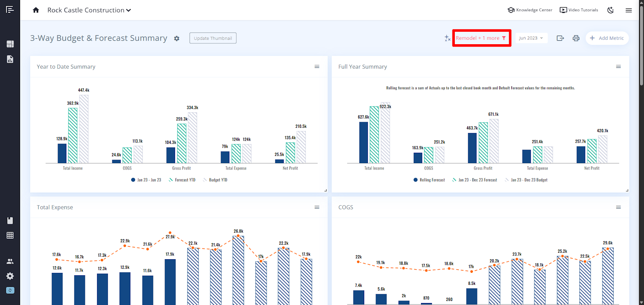Open the Jun 2023 period dropdown
This screenshot has width=644, height=305.
(531, 38)
